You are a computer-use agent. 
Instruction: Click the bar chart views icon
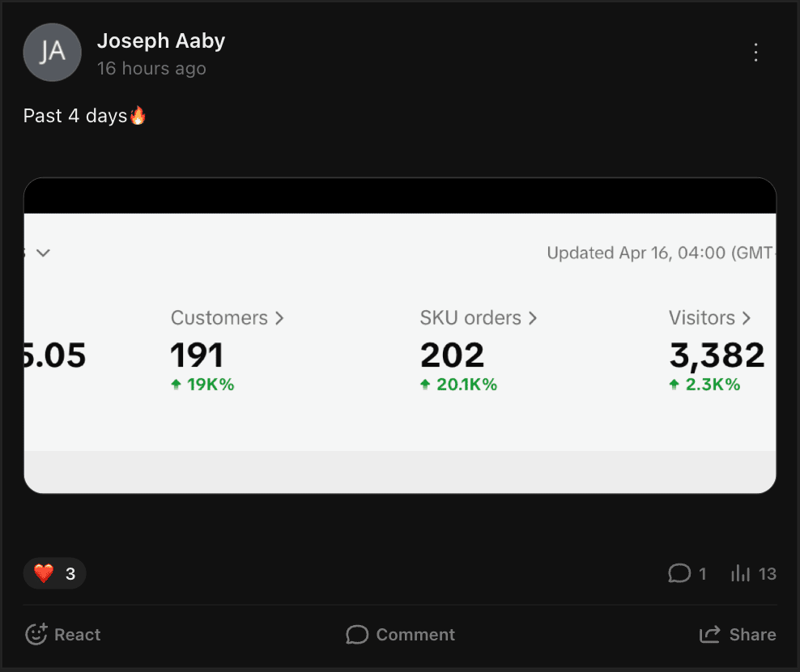(x=740, y=574)
